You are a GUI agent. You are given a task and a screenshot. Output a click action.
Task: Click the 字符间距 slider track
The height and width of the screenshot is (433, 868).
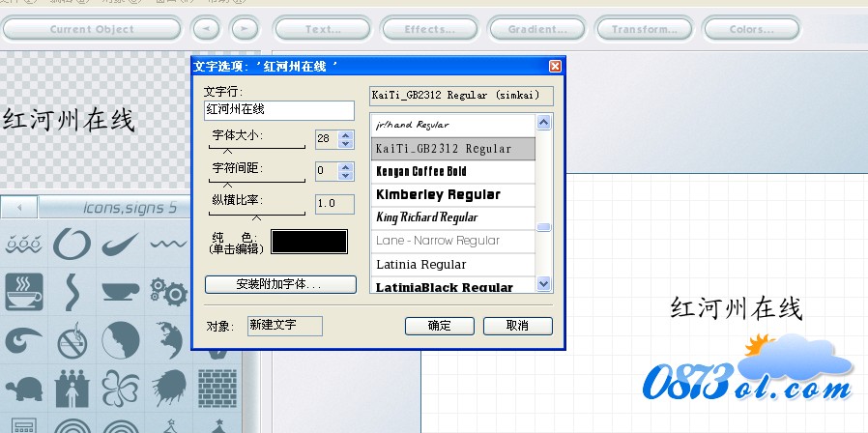coord(257,181)
